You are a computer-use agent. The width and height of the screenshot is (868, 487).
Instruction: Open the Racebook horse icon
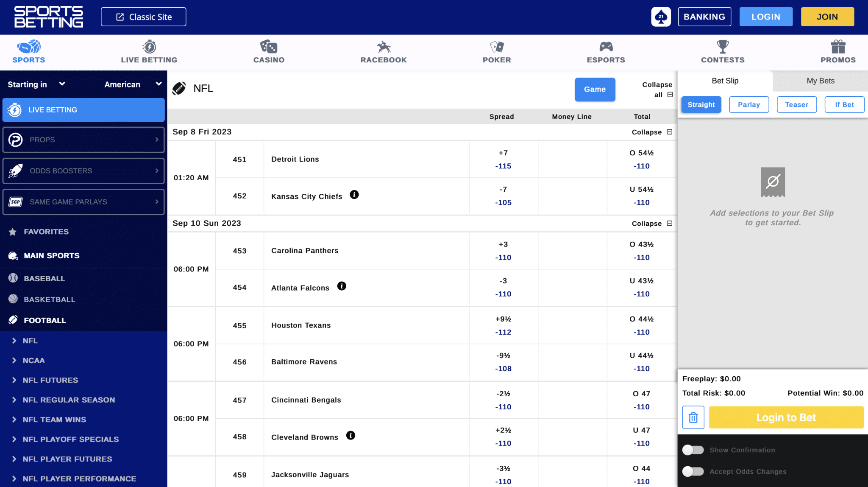tap(383, 47)
